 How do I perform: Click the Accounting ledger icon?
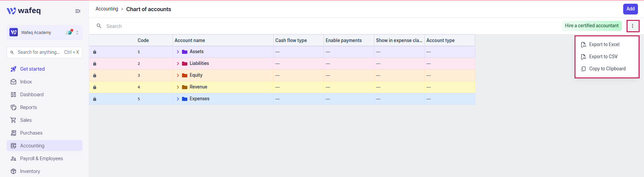pos(13,146)
